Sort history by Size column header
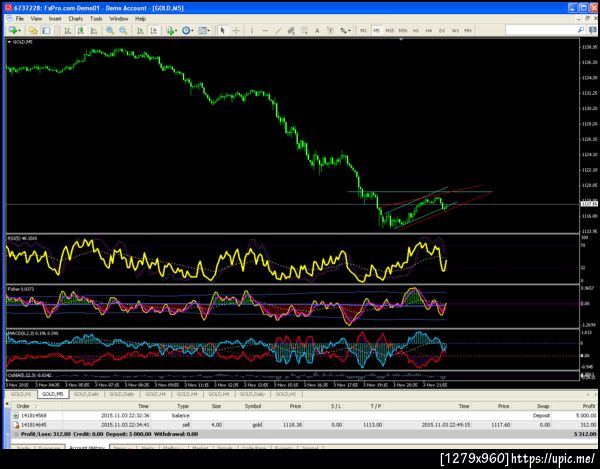600x469 pixels. 216,406
